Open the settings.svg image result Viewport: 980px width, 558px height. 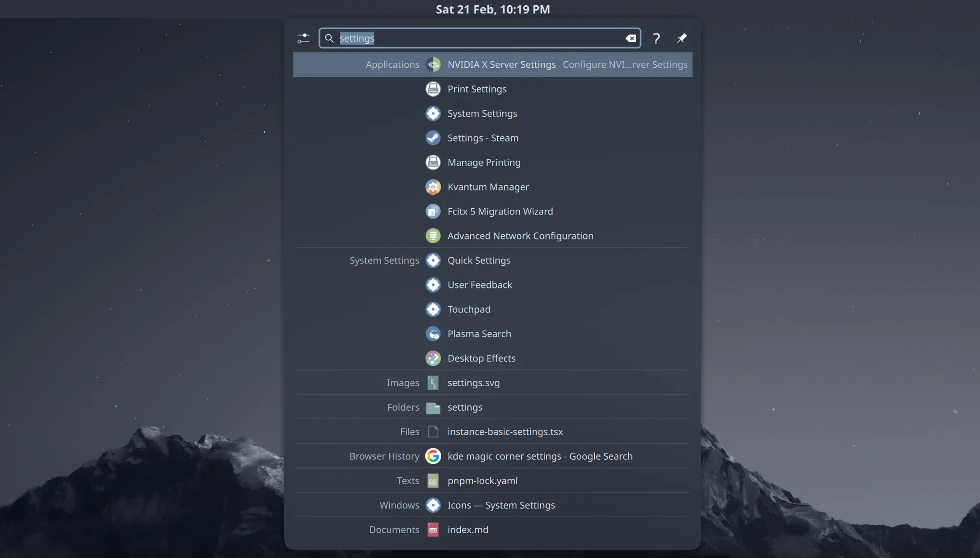coord(473,383)
